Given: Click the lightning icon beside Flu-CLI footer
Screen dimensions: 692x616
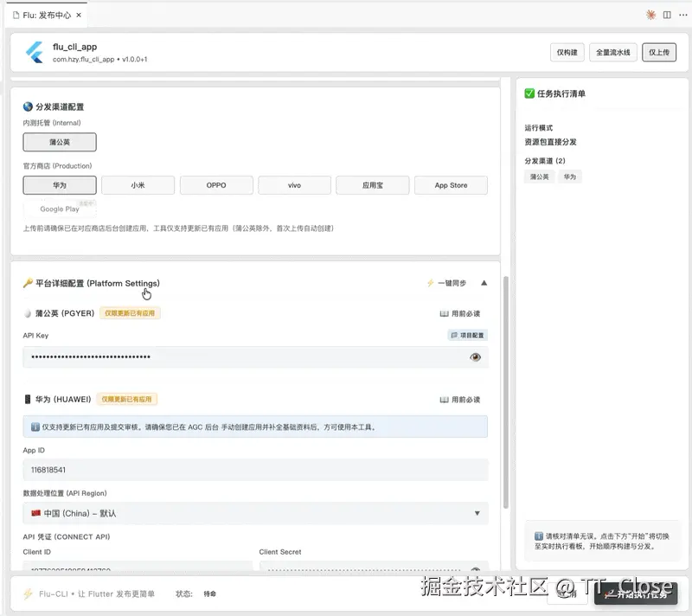Looking at the screenshot, I should click(x=28, y=594).
